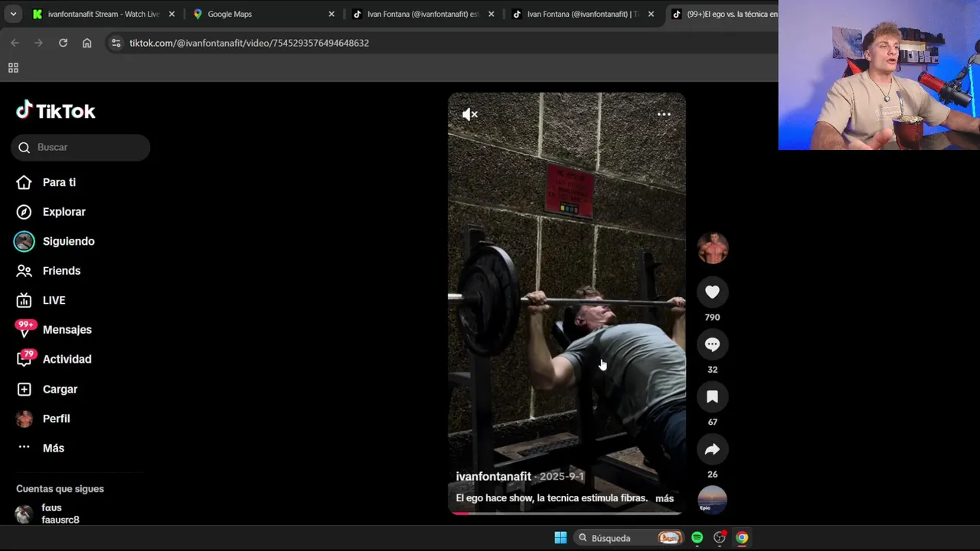Reload the page
Image resolution: width=980 pixels, height=551 pixels.
click(x=63, y=43)
